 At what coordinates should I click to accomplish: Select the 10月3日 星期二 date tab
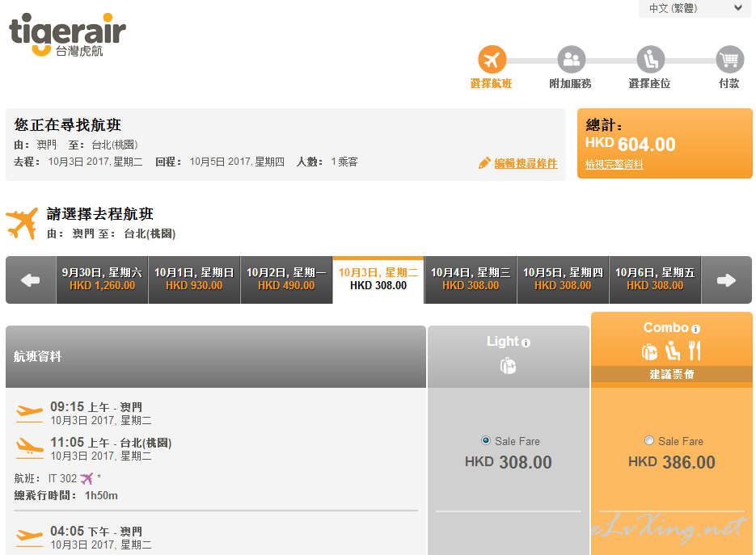tap(378, 280)
